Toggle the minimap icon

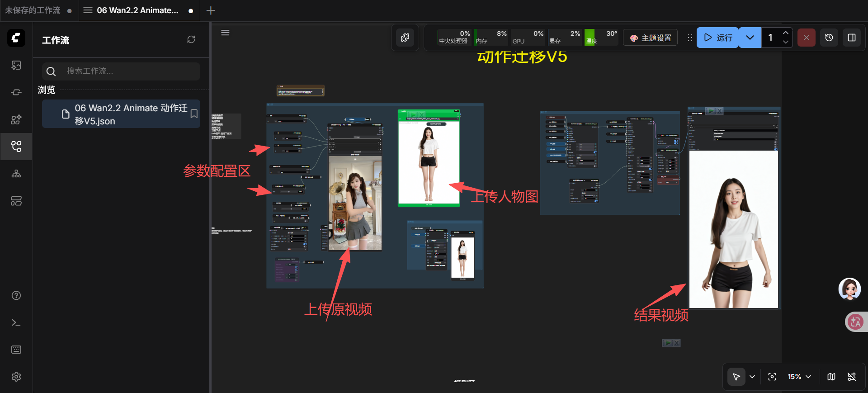(831, 377)
